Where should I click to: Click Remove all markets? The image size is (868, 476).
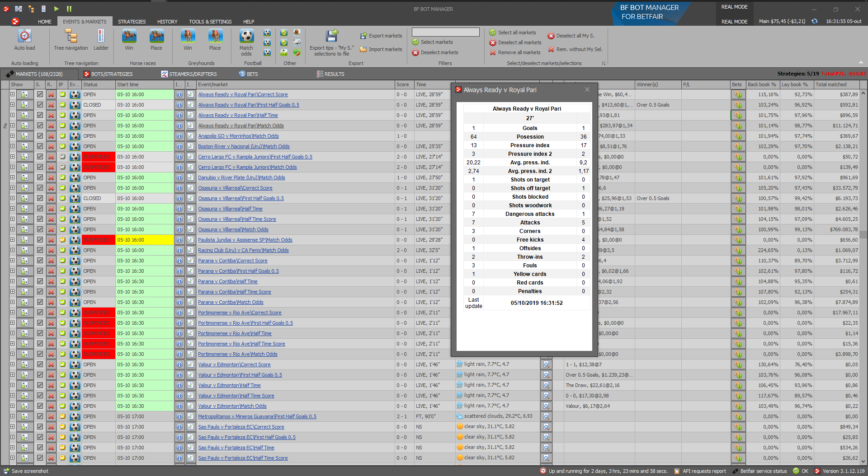pyautogui.click(x=515, y=52)
